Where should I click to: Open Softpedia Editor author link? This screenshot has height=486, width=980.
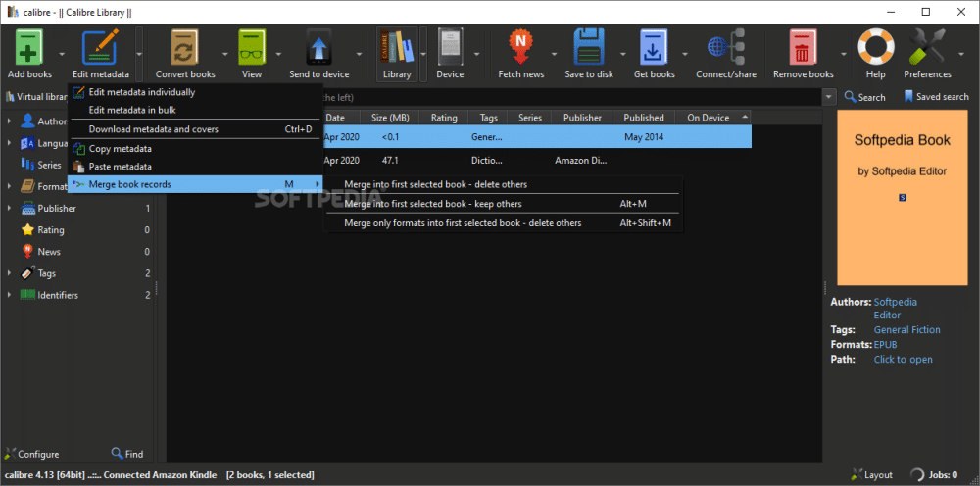[895, 309]
